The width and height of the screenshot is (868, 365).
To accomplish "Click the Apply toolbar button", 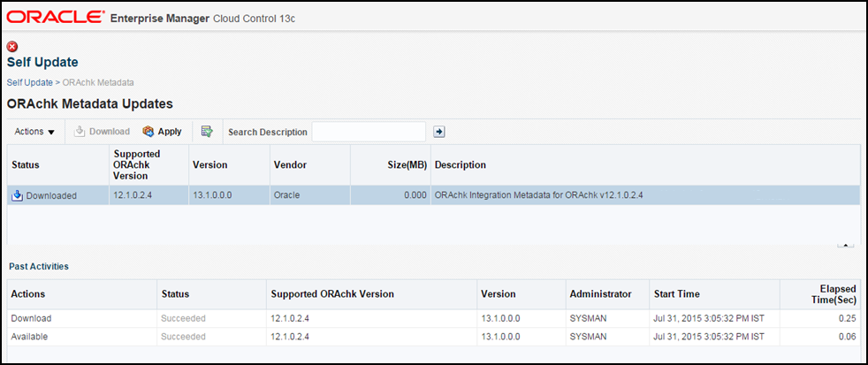I will pyautogui.click(x=162, y=132).
